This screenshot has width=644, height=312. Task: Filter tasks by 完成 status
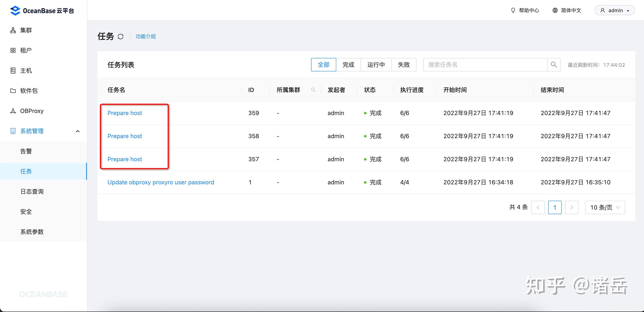pos(348,65)
